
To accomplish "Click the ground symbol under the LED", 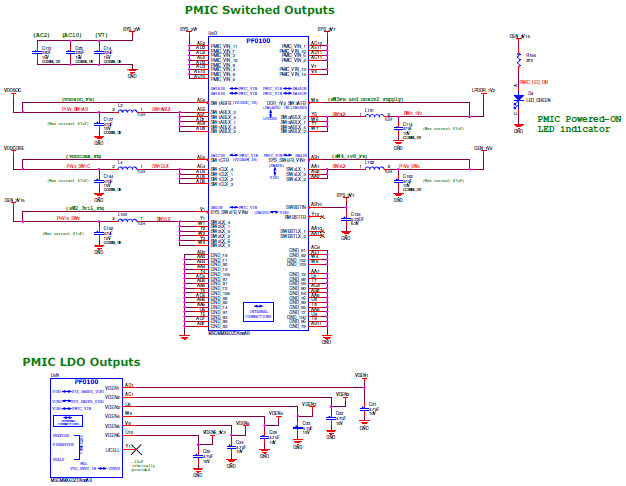I will tap(517, 128).
